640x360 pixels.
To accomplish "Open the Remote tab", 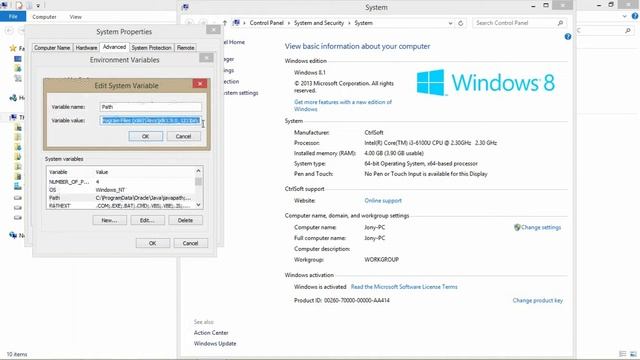I will (185, 48).
